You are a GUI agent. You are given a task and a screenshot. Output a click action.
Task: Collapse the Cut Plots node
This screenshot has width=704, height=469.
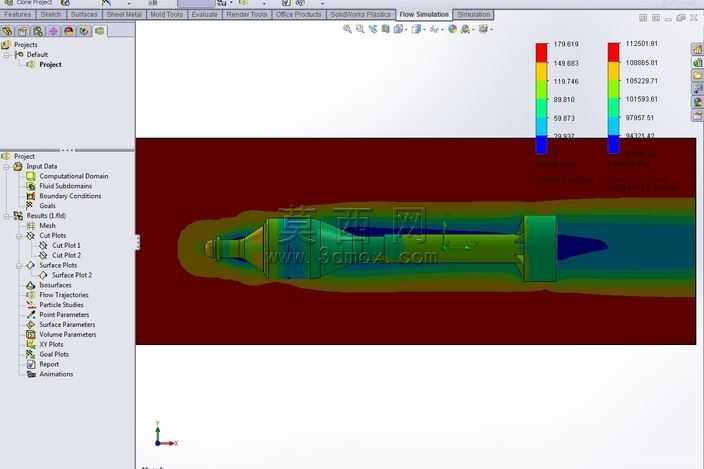[x=19, y=236]
